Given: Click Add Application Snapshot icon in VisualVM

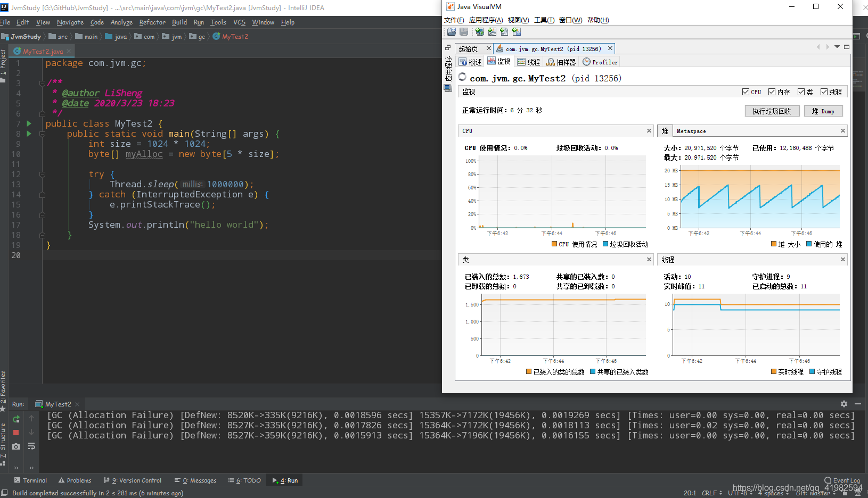Looking at the screenshot, I should [x=517, y=32].
